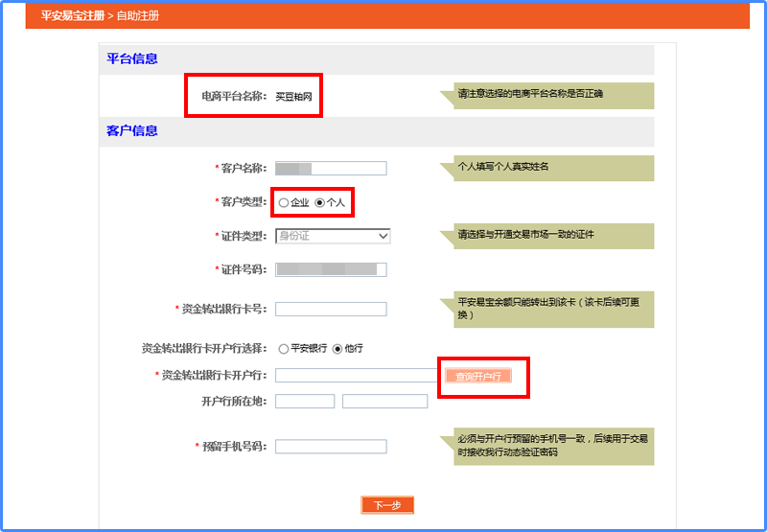Click the first 开户行所在地 box
Image resolution: width=767 pixels, height=532 pixels.
tap(305, 401)
